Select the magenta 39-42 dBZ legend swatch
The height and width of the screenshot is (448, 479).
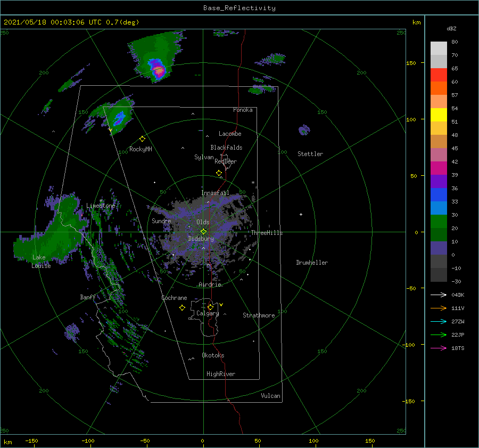click(439, 168)
